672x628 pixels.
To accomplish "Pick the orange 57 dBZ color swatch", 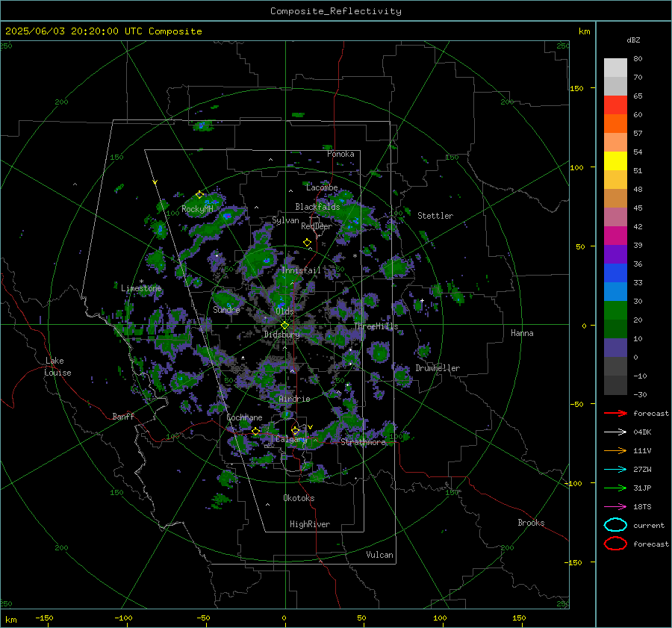I will click(x=615, y=124).
